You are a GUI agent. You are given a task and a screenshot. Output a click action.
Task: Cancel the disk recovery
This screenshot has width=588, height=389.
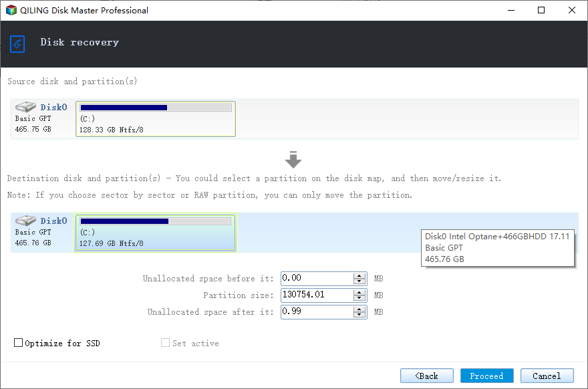click(547, 376)
